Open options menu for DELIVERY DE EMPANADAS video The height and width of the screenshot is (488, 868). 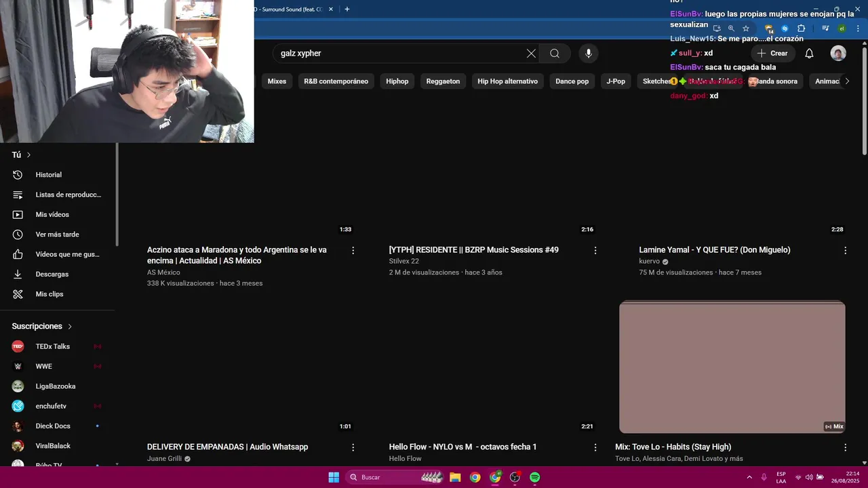(x=353, y=447)
